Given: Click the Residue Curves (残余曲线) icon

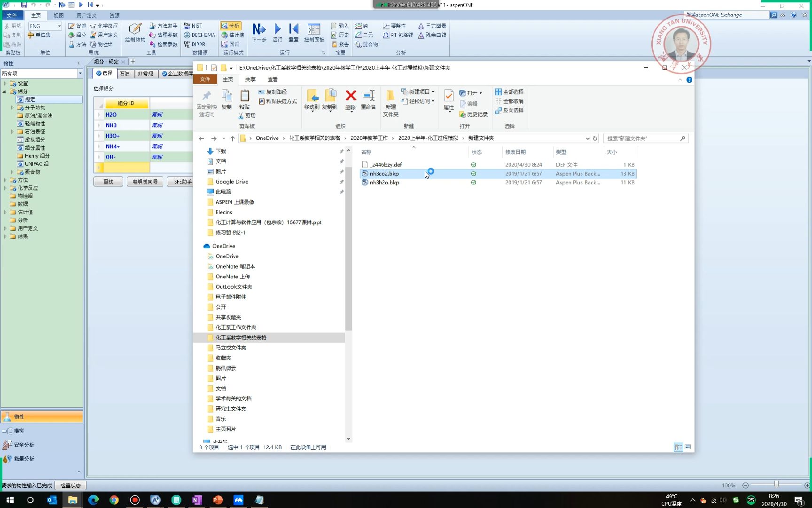Looking at the screenshot, I should pyautogui.click(x=432, y=35).
